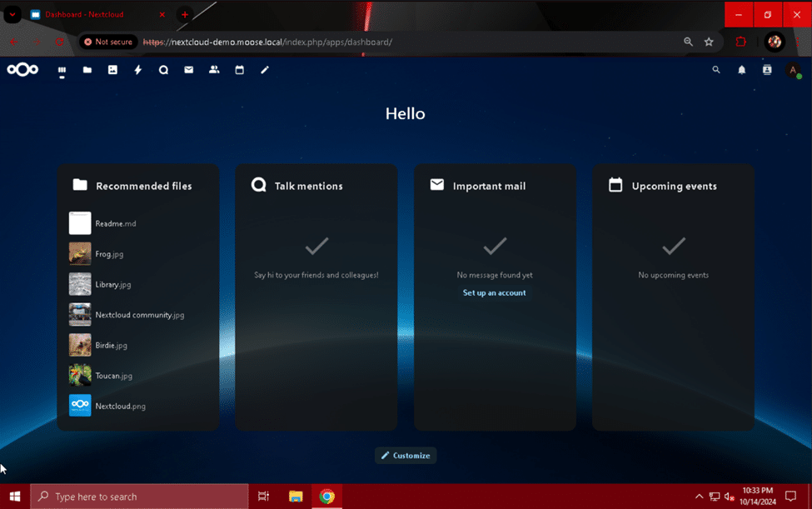
Task: Open the Windows action center icon
Action: click(790, 496)
